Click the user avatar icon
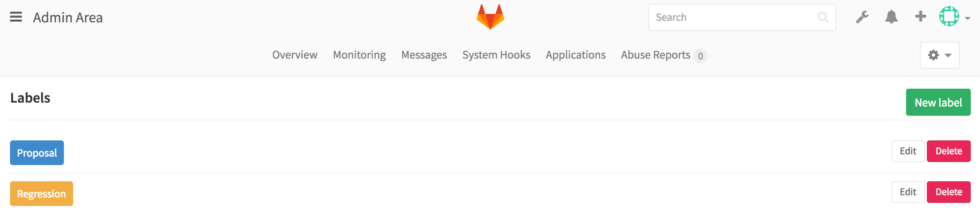Viewport: 980px width, 216px height. (949, 17)
